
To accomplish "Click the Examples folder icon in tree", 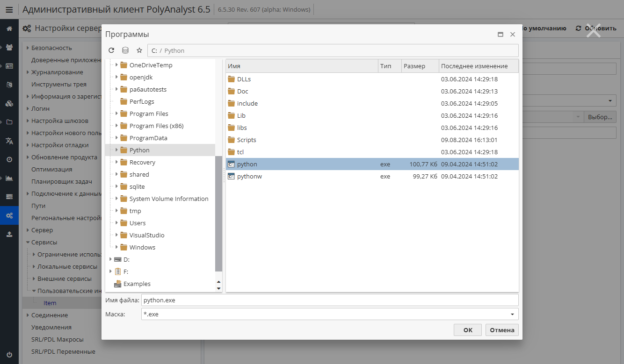I will [x=118, y=284].
